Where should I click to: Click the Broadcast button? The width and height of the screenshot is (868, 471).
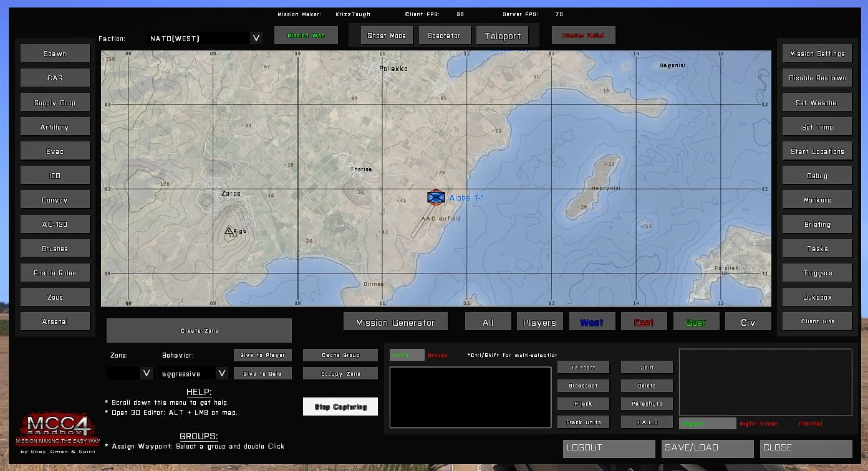click(x=584, y=386)
